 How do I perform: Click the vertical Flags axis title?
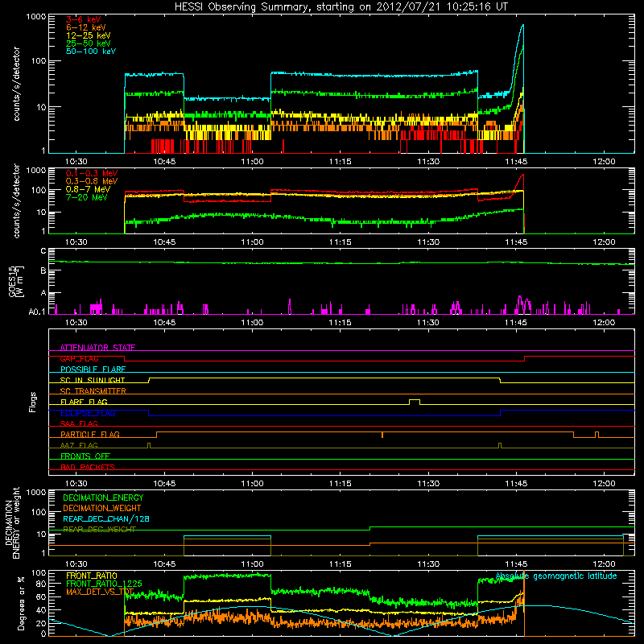pyautogui.click(x=33, y=402)
